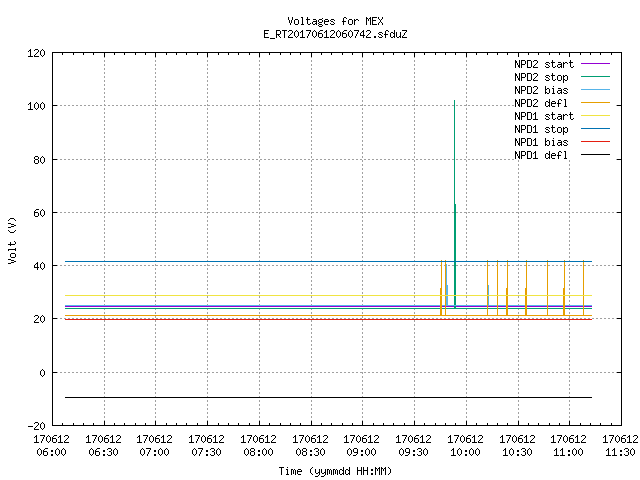
Task: Click the green NPD2 stop legend line
Action: tap(595, 77)
